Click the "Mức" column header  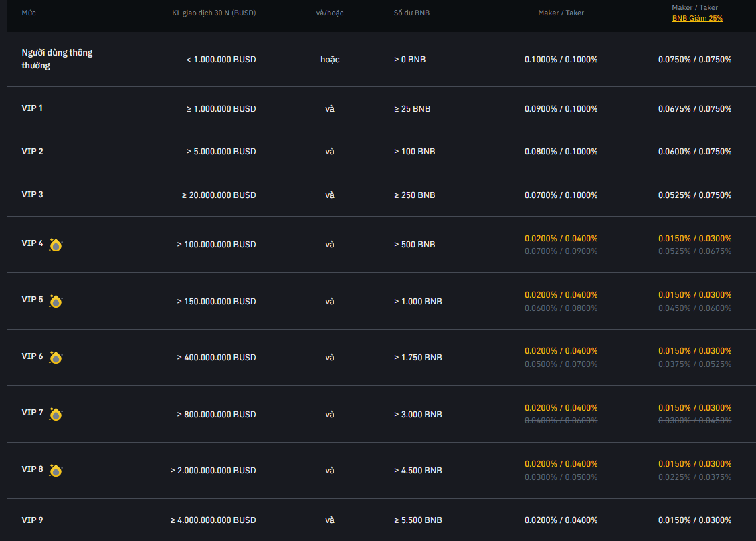coord(29,13)
